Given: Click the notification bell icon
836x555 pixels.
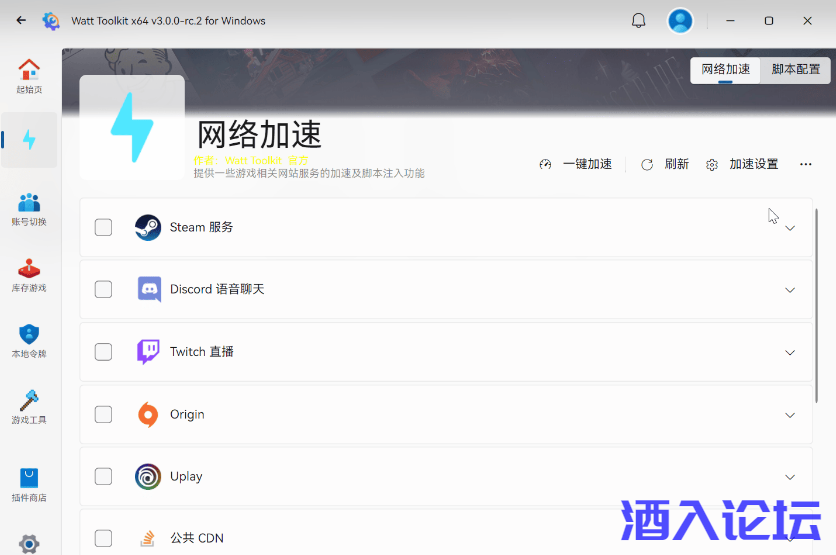Looking at the screenshot, I should click(639, 21).
